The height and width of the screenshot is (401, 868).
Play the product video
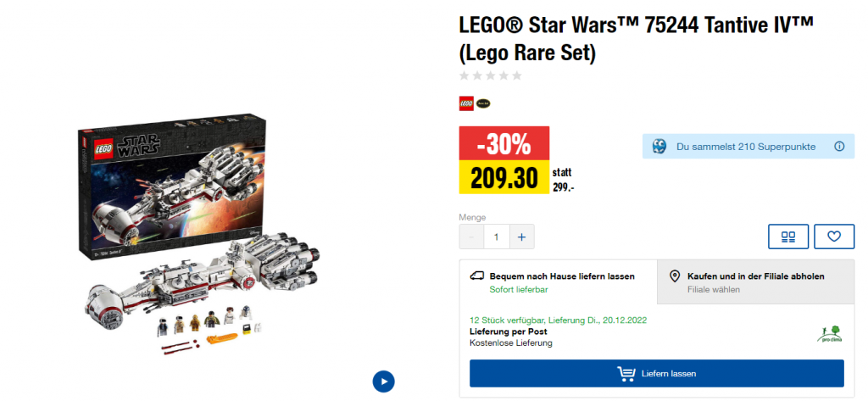[383, 381]
